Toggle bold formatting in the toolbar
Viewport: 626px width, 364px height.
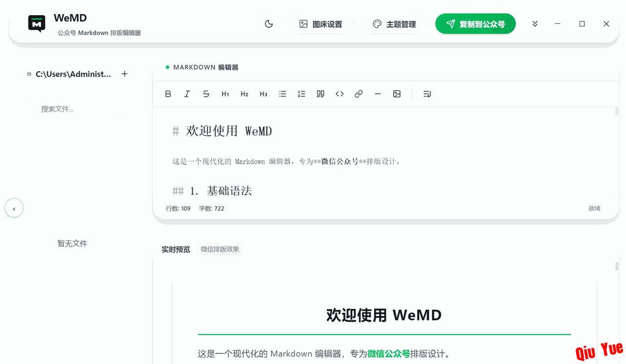pyautogui.click(x=168, y=94)
